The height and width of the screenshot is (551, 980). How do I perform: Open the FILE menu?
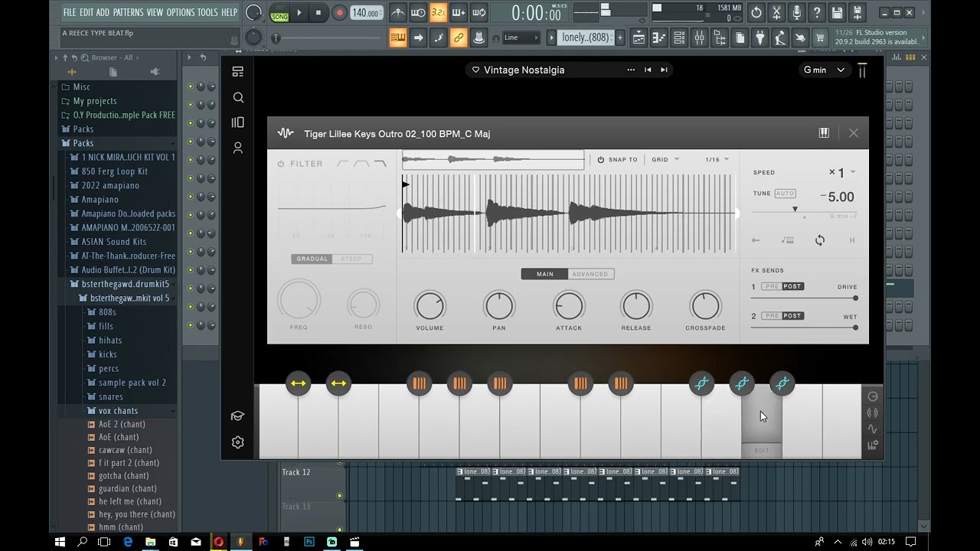pos(70,12)
